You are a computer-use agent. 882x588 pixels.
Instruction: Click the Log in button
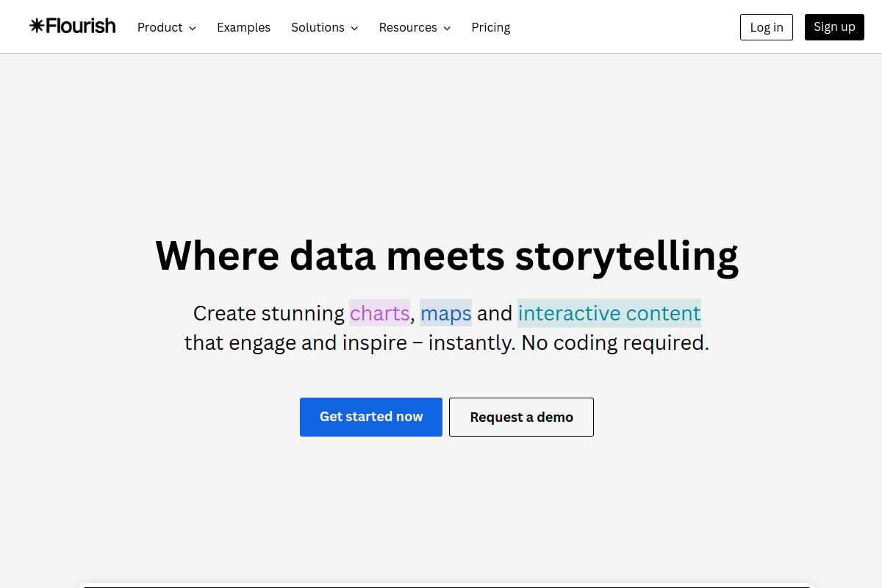coord(767,27)
